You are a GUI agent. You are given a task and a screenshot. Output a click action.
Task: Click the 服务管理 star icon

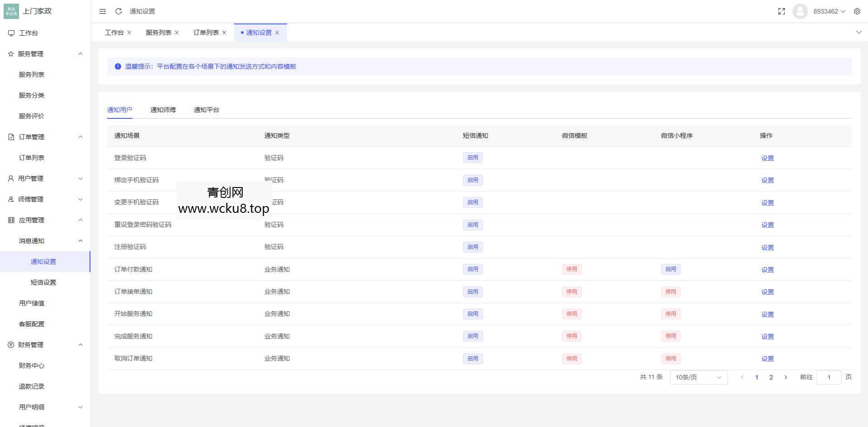pos(10,54)
